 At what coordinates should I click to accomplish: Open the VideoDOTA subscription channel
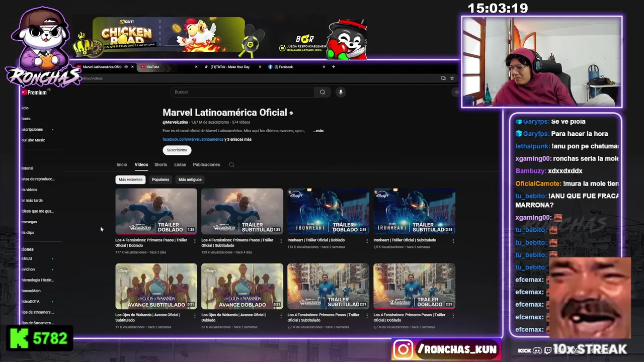(x=30, y=302)
